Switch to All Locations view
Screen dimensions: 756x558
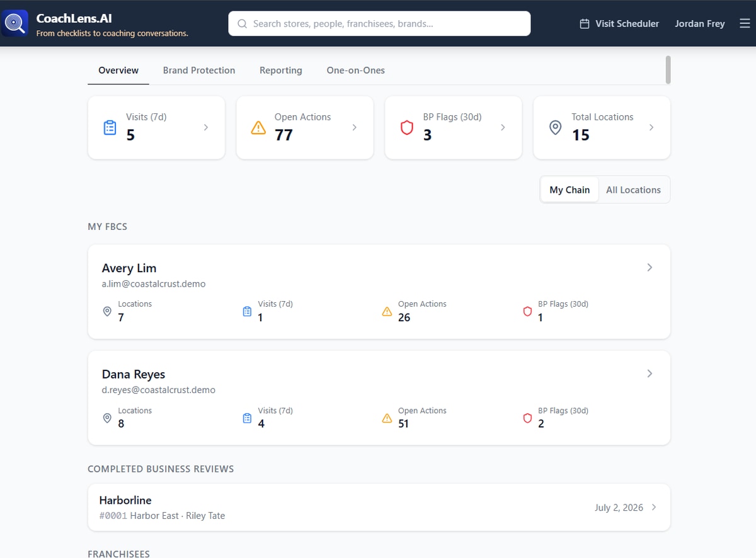point(633,190)
